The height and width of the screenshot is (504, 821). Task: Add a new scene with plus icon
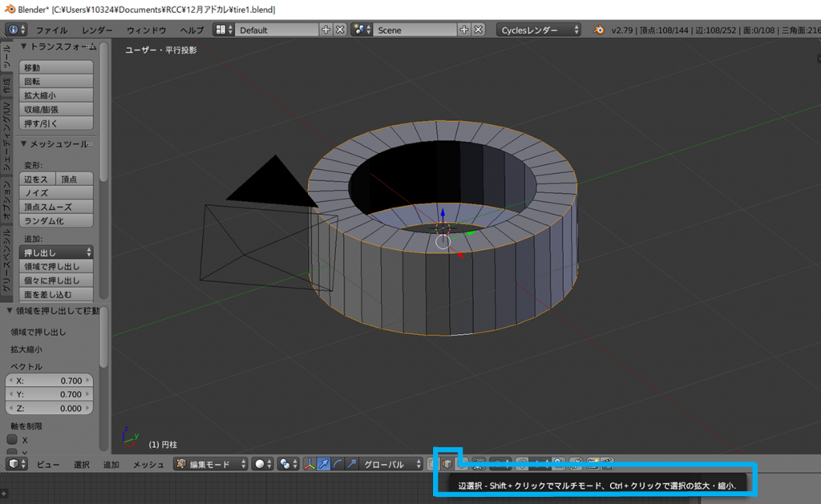coord(463,30)
